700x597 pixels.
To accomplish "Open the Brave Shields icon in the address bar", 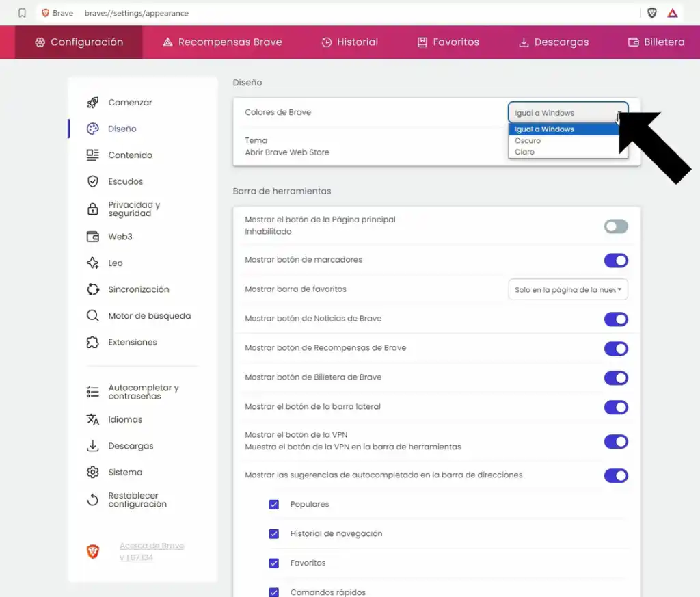I will tap(651, 13).
